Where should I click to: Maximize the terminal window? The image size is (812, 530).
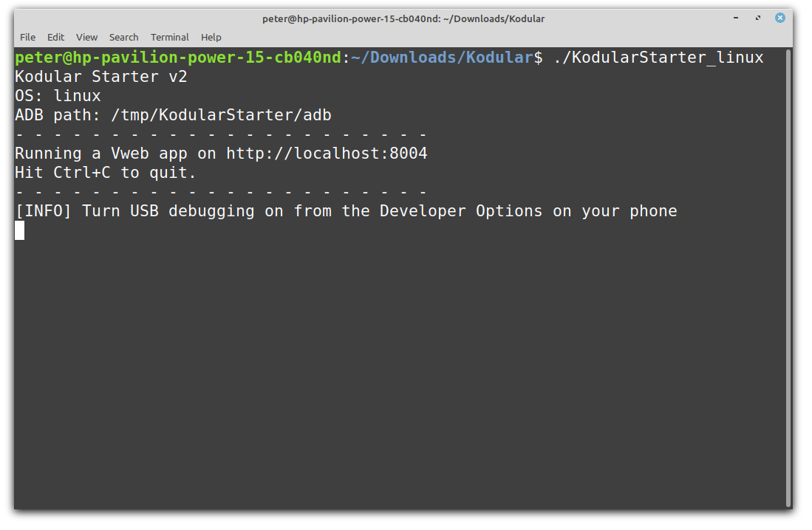point(758,18)
